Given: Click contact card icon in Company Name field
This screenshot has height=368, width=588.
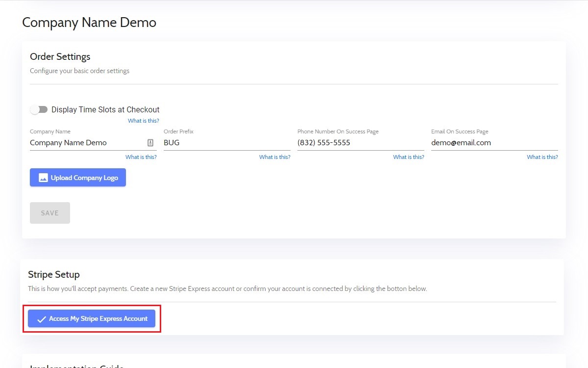Looking at the screenshot, I should pyautogui.click(x=150, y=143).
